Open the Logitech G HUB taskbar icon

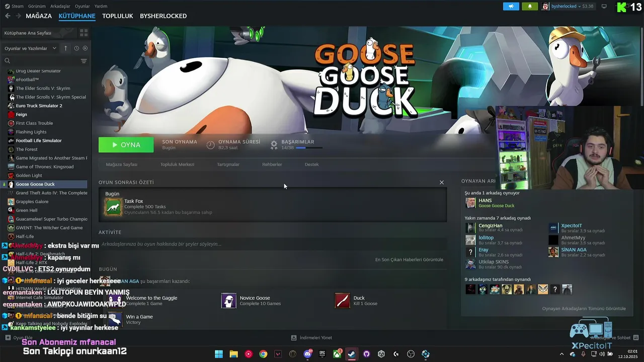point(396,354)
